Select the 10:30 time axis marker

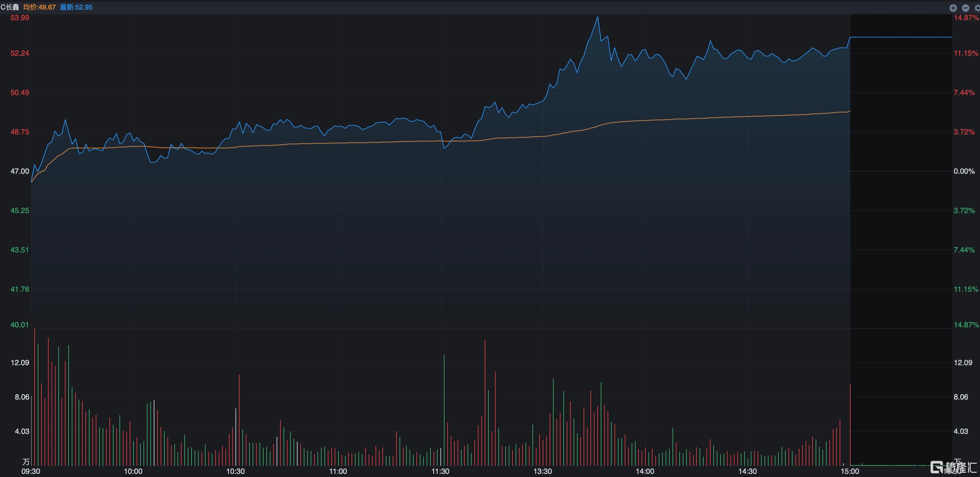click(235, 471)
